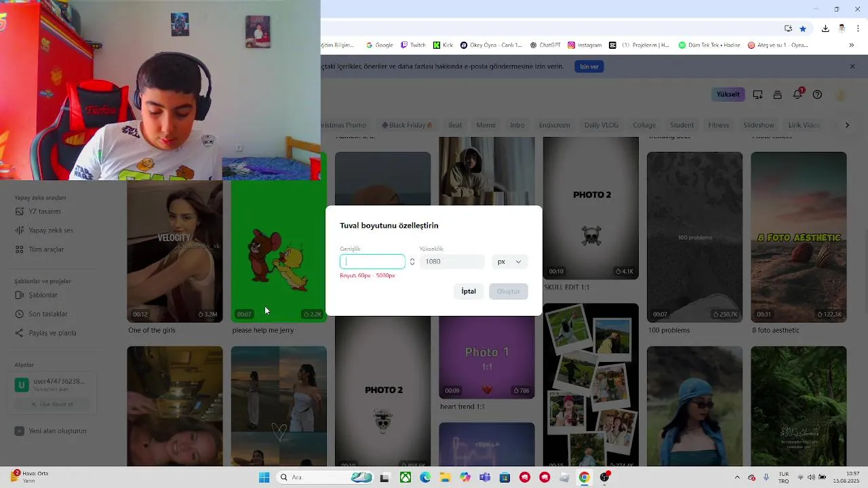Open the notifications bell
Viewport: 868px width, 488px height.
[797, 95]
